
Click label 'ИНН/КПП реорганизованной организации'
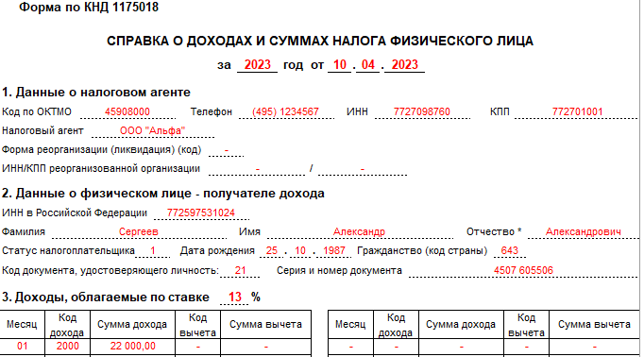(x=101, y=169)
